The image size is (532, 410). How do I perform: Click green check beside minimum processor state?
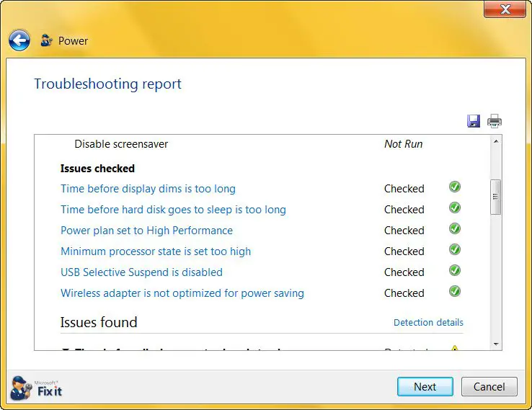tap(455, 249)
